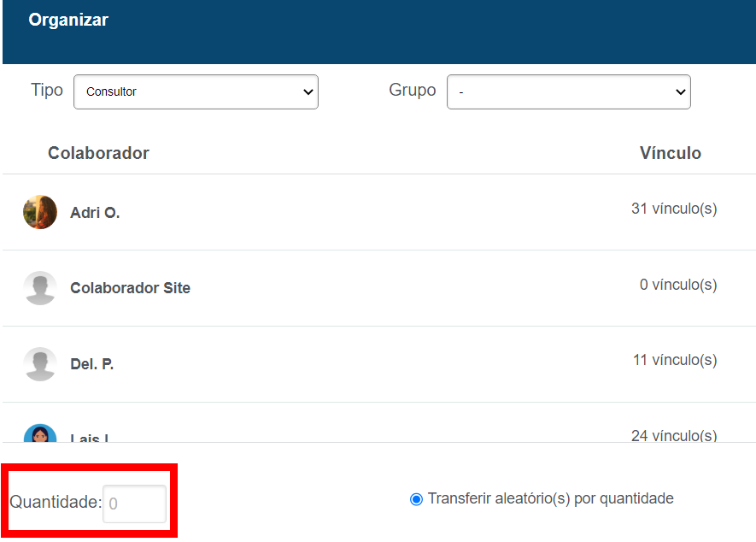Click the Transferir aleatório(s) label text
Screen dimensions: 756x542
550,498
